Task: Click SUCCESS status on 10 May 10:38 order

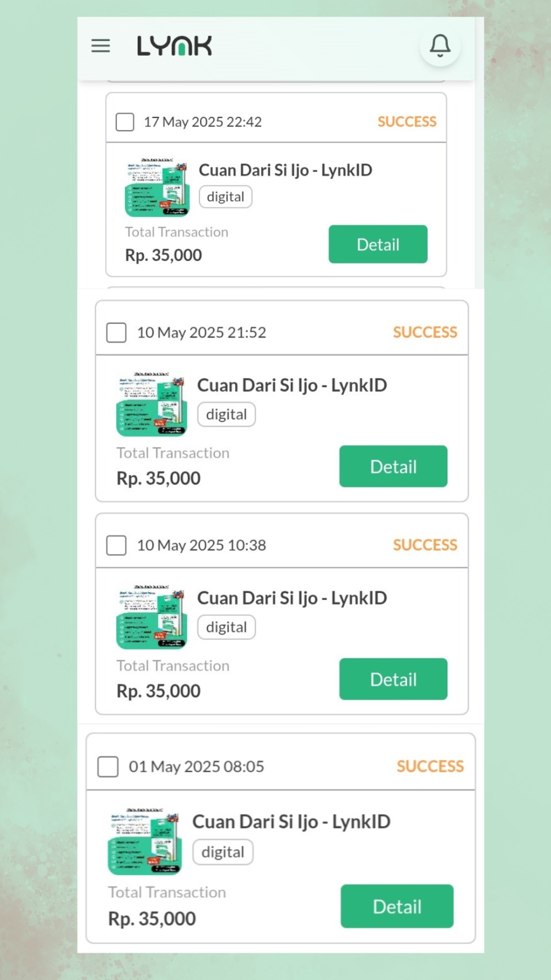Action: pyautogui.click(x=425, y=545)
